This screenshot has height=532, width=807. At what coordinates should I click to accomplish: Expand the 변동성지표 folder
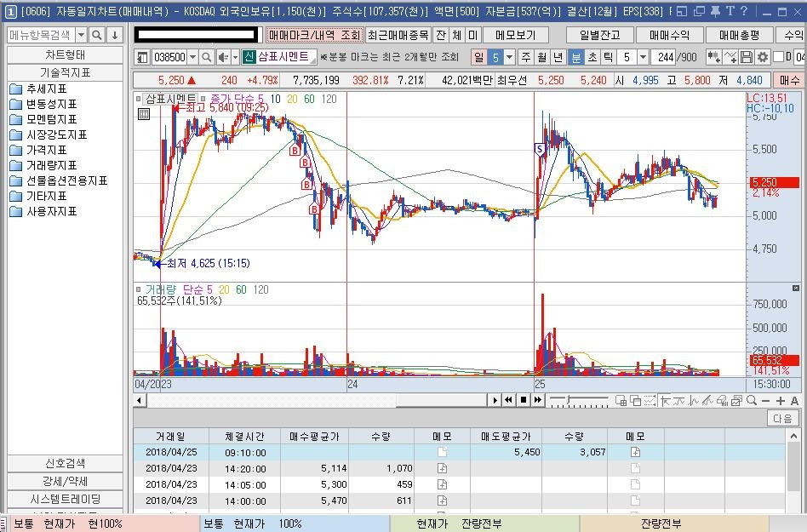click(x=43, y=104)
